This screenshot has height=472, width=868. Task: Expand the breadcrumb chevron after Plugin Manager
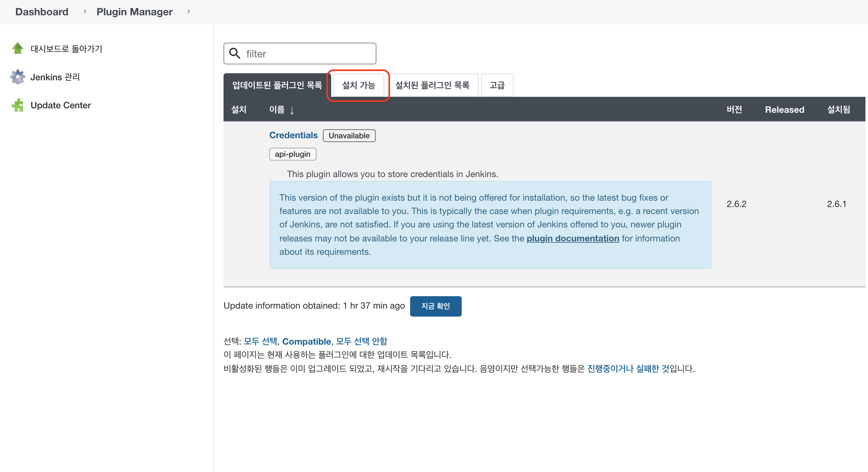click(189, 11)
